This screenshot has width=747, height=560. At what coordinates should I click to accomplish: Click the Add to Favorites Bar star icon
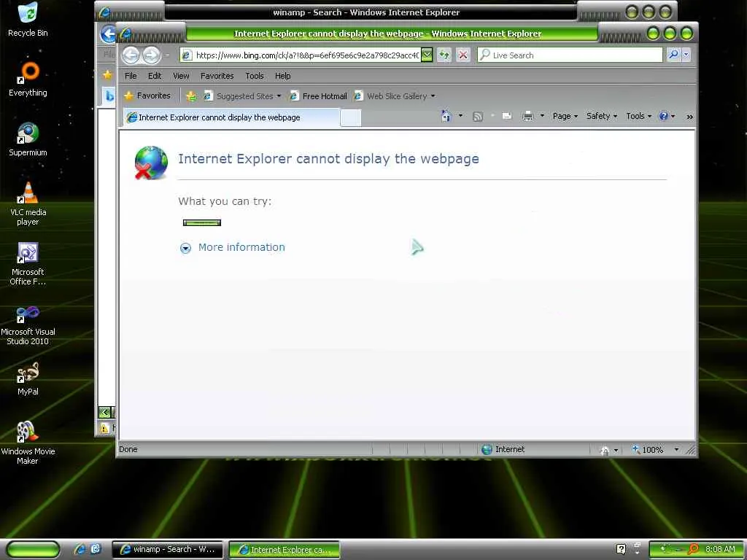[x=191, y=96]
